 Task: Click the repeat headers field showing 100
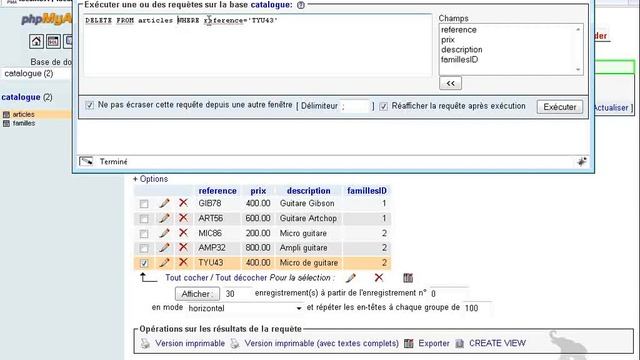477,308
